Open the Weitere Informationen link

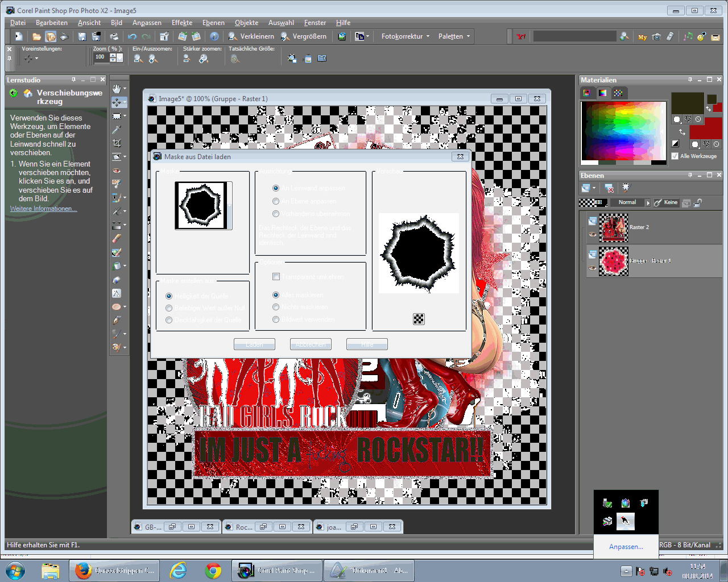pos(43,209)
